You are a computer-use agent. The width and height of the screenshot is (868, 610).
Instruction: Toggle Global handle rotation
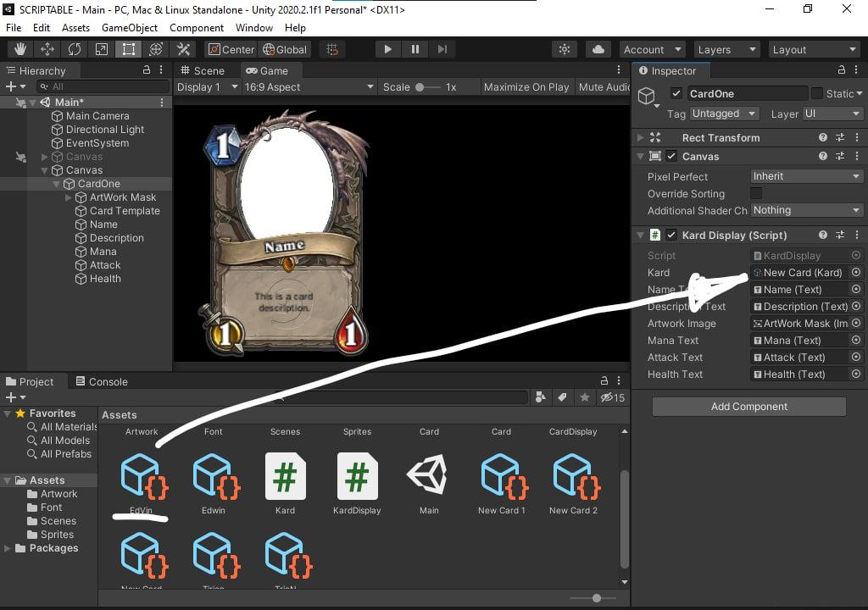(x=285, y=49)
